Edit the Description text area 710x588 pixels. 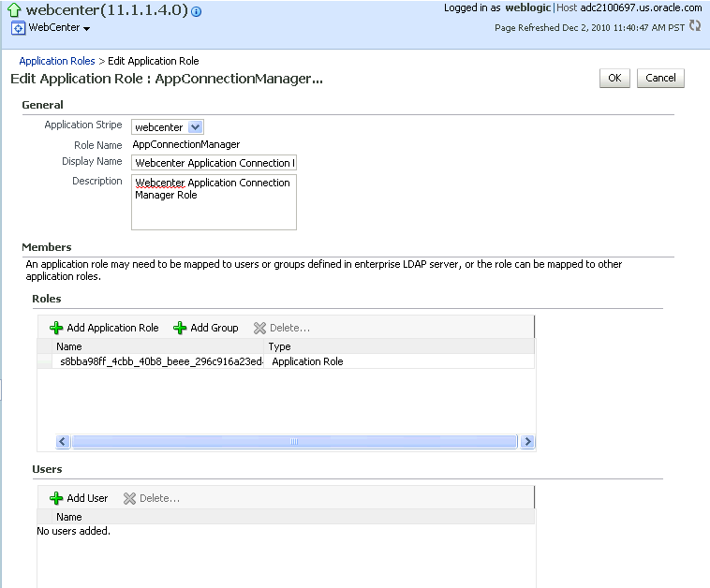tap(214, 202)
